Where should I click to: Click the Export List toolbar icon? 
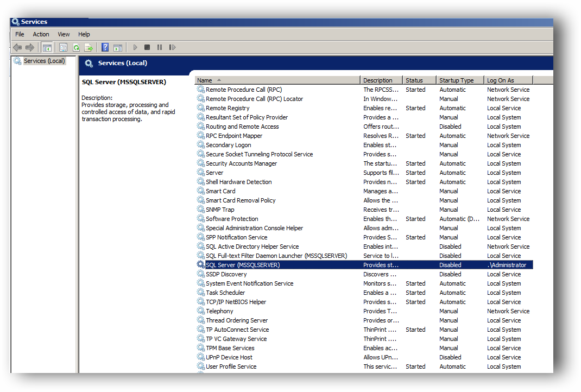pyautogui.click(x=89, y=47)
